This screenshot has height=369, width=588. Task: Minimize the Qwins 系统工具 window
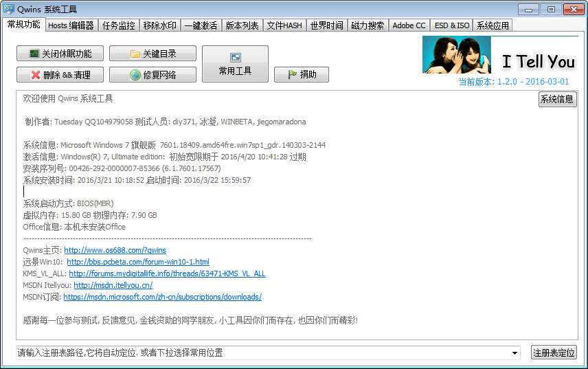(x=528, y=10)
